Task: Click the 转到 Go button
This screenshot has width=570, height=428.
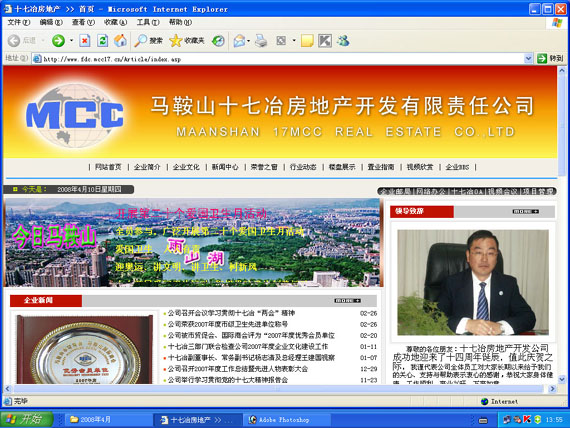Action: click(550, 58)
